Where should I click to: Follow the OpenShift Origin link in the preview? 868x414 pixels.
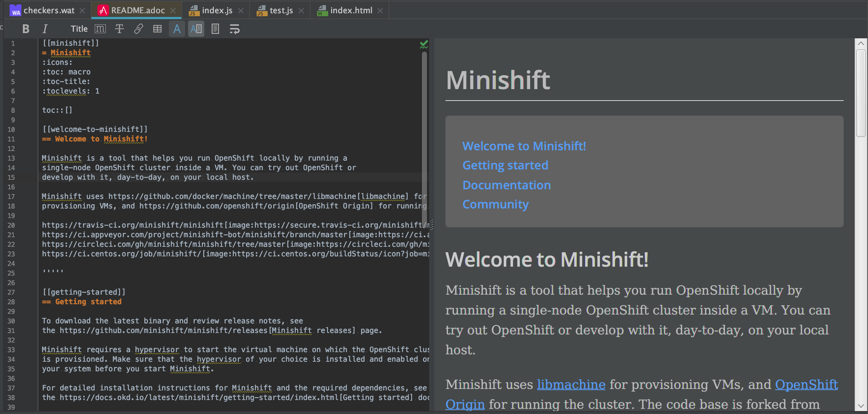point(806,385)
